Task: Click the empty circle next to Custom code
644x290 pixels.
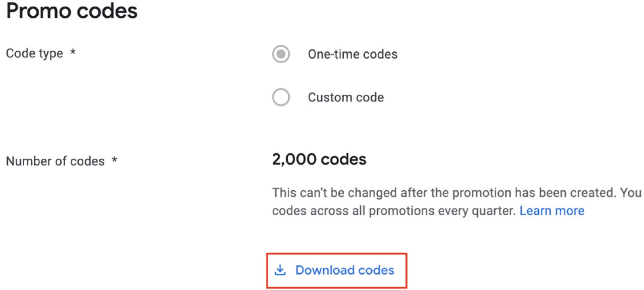Action: point(281,97)
